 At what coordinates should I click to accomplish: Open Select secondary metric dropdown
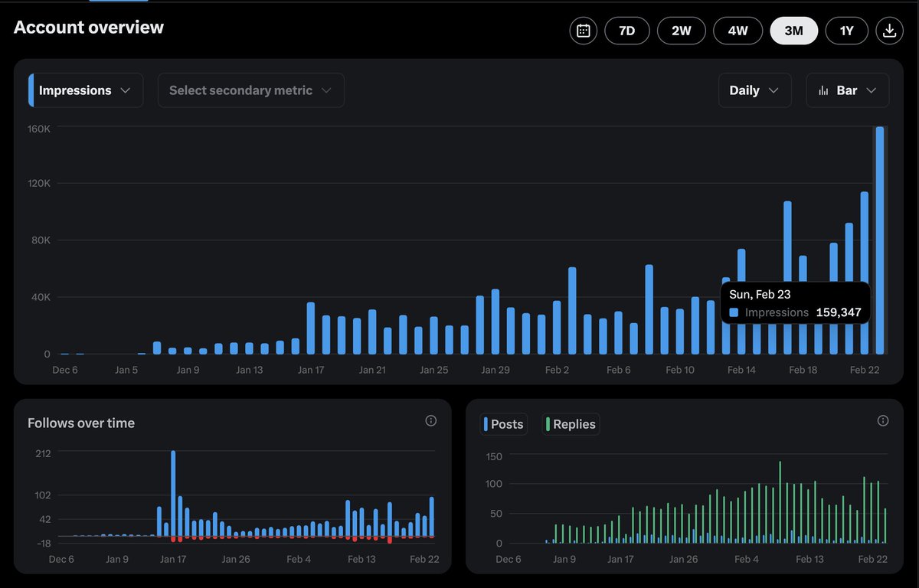(250, 90)
